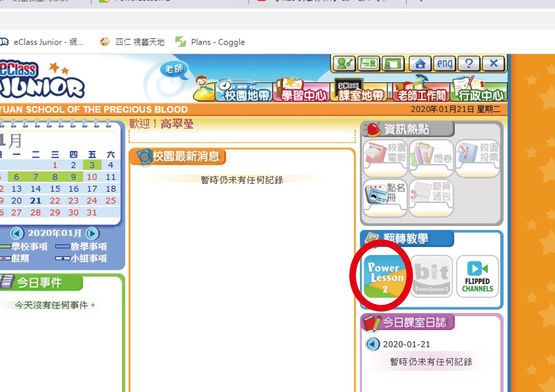
Task: Click the 資訊熱點 panel header
Action: point(407,129)
